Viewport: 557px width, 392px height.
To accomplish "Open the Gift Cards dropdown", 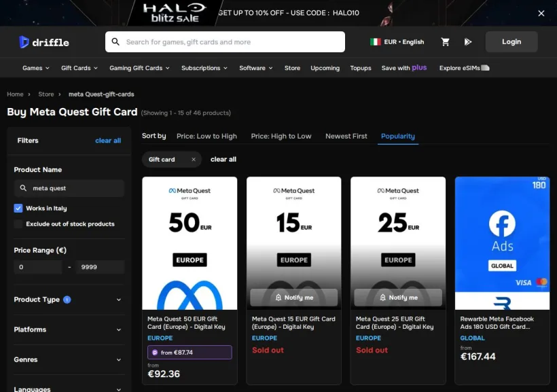I will point(79,68).
